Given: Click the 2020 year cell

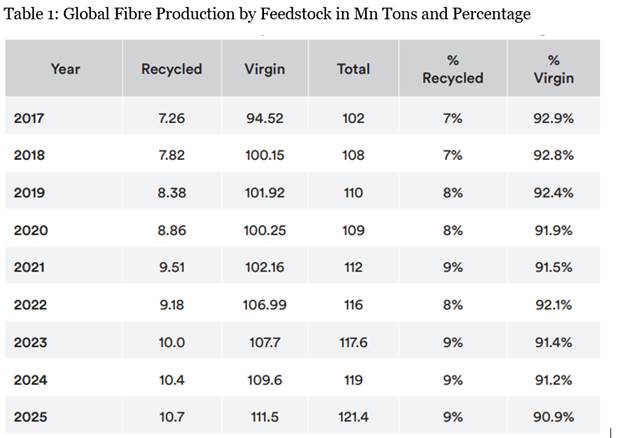Looking at the screenshot, I should [30, 231].
